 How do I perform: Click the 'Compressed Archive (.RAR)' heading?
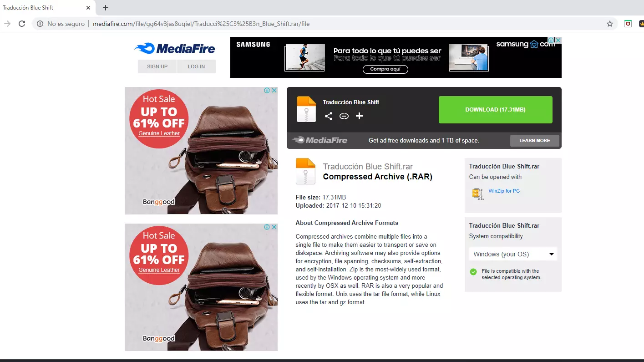tap(377, 177)
